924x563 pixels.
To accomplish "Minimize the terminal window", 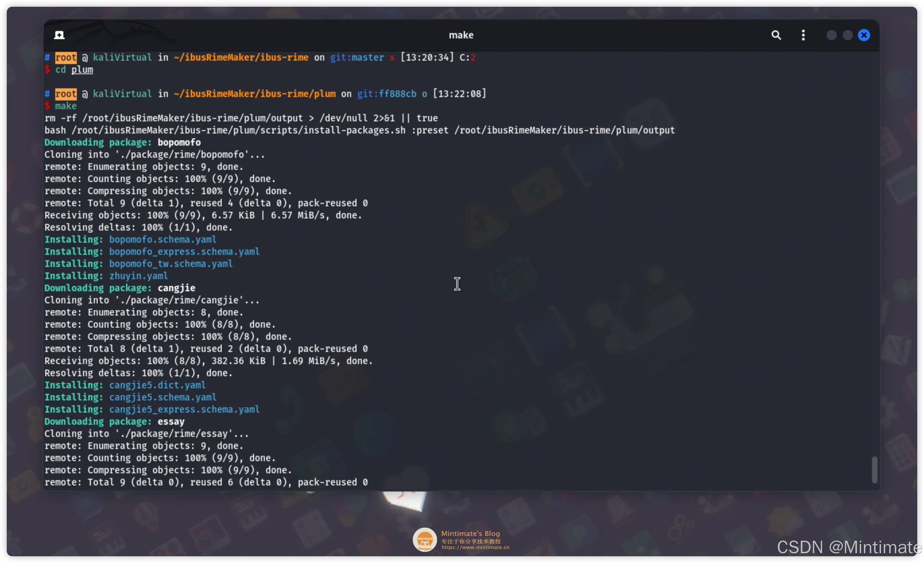I will [x=831, y=35].
